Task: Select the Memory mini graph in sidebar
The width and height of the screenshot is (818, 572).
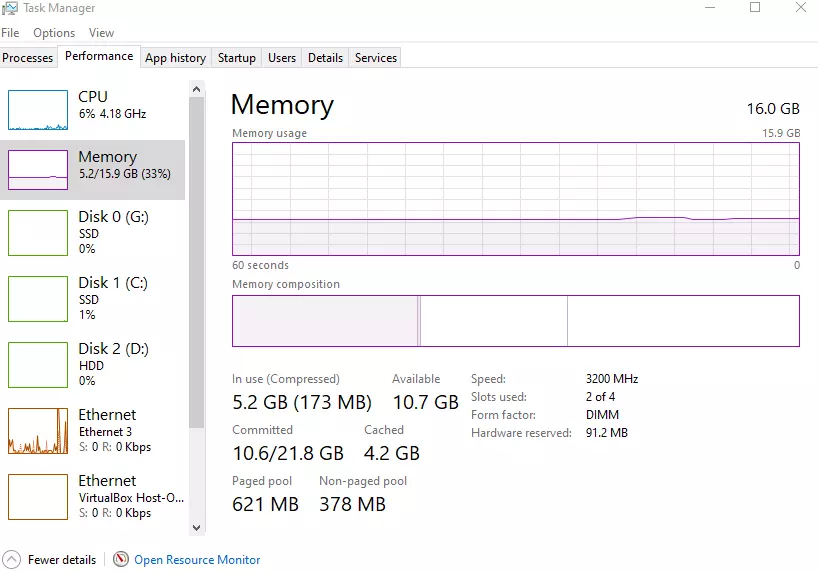Action: click(38, 170)
